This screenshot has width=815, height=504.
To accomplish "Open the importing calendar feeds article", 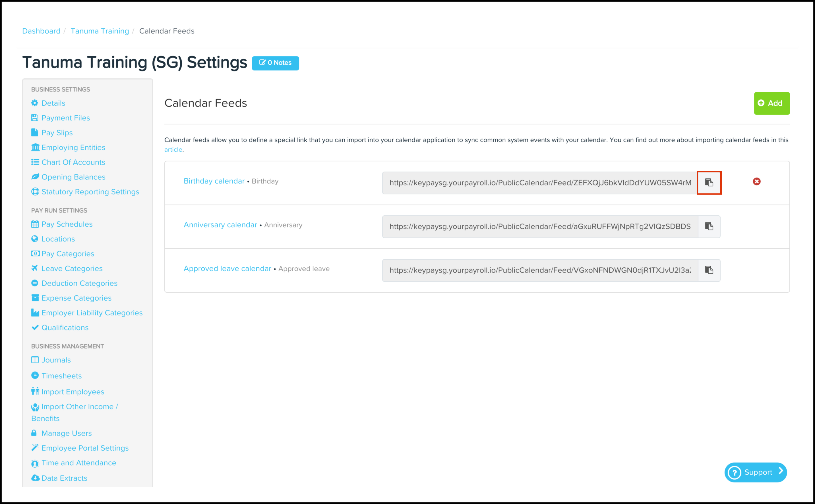I will [x=173, y=150].
